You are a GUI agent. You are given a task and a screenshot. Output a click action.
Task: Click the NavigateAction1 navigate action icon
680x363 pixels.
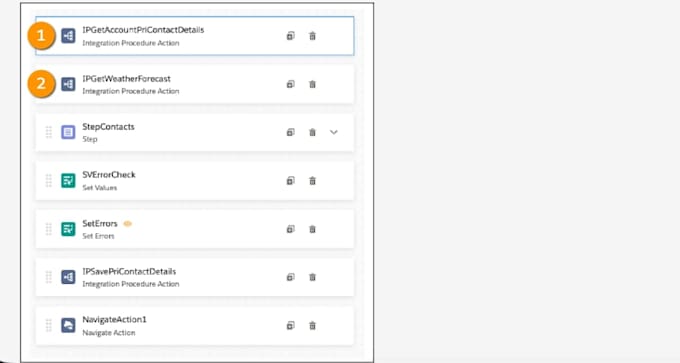pos(68,325)
